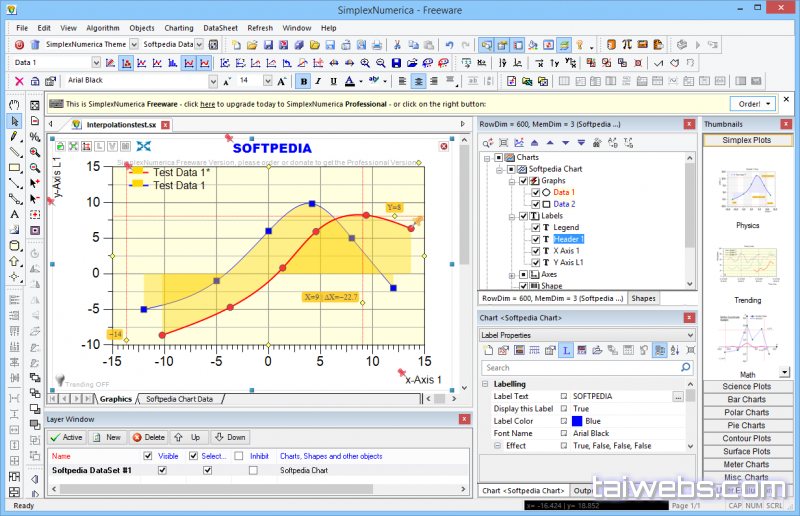Toggle the Legend label checkbox
Screen dimensions: 800x516
536,227
